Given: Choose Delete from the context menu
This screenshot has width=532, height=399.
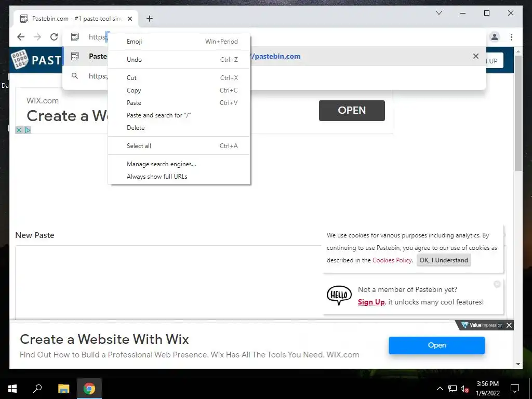Looking at the screenshot, I should (179, 128).
